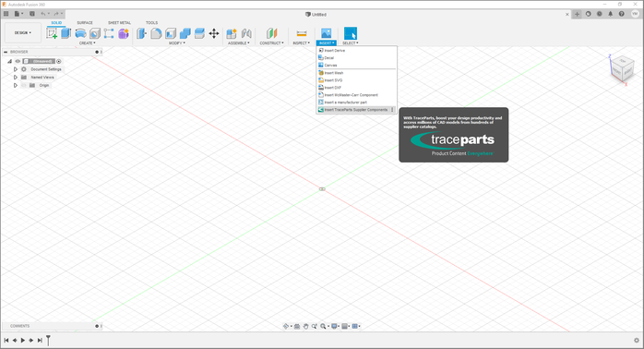The width and height of the screenshot is (644, 349).
Task: Activate the Unsaved component radio button
Action: click(x=59, y=61)
